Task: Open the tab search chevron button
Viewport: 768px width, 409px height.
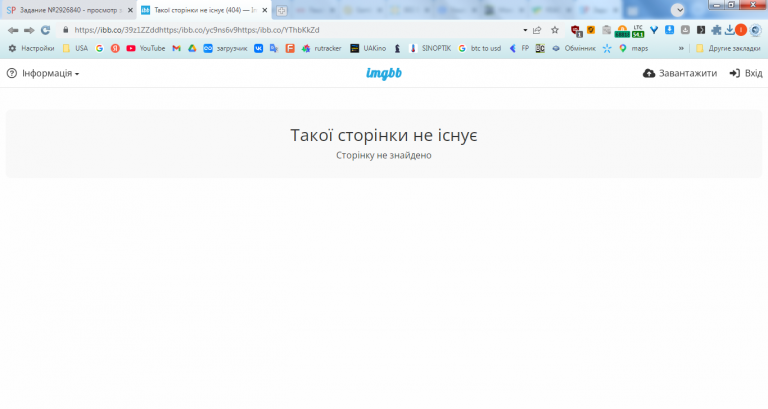Action: tap(678, 10)
